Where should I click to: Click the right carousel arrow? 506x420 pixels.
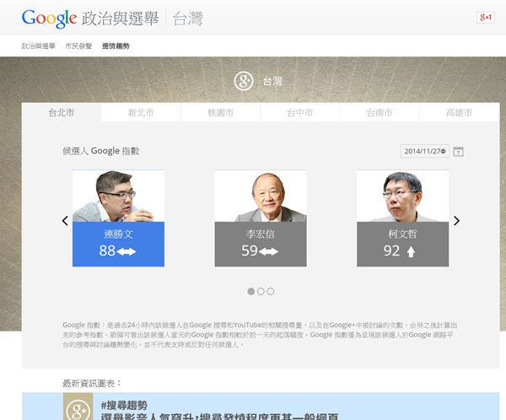tap(457, 221)
